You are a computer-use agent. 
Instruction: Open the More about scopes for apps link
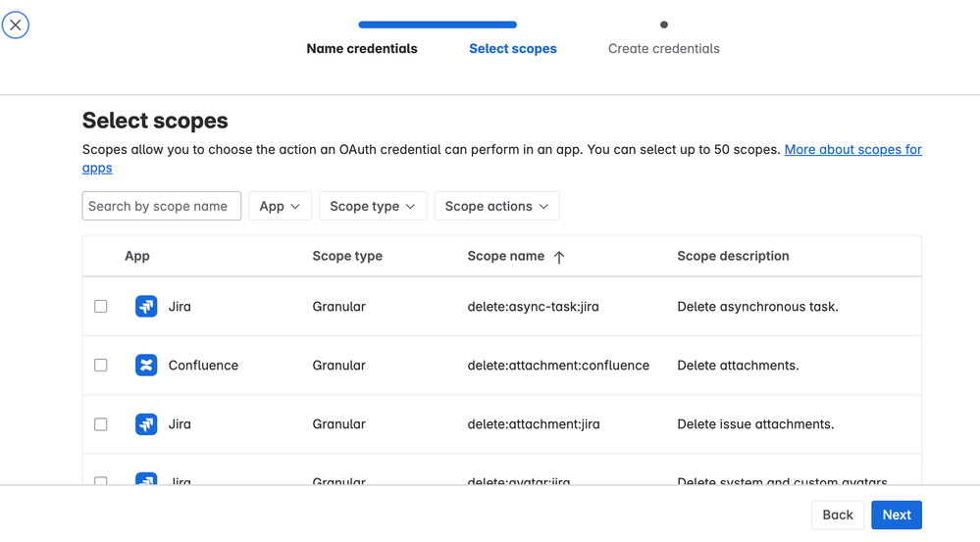pos(852,150)
